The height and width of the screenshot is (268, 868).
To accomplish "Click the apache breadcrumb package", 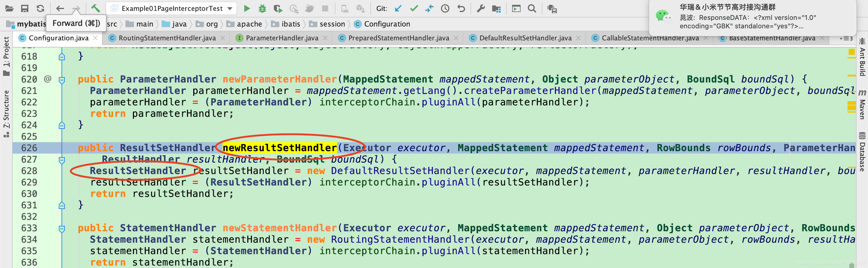I will (x=244, y=24).
